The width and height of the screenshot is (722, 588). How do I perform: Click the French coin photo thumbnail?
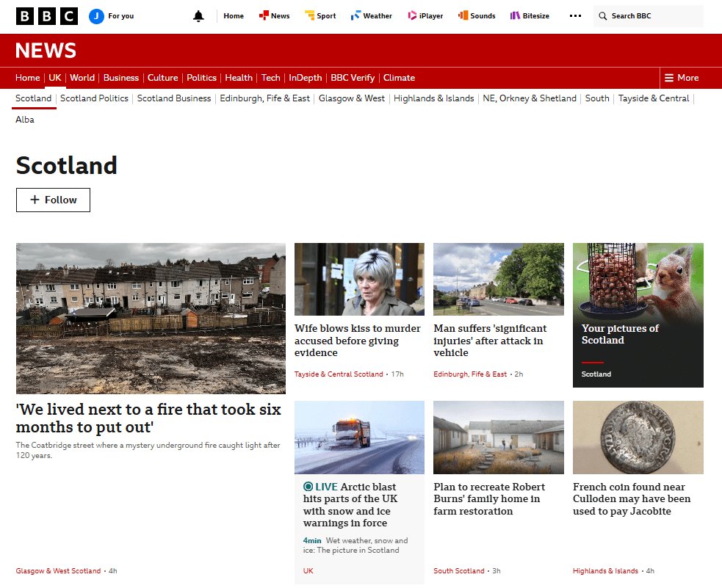click(x=638, y=437)
